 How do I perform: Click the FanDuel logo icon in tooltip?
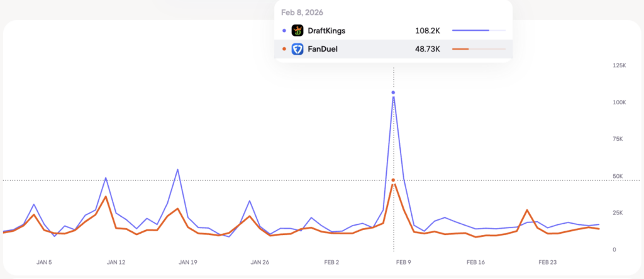tap(297, 49)
